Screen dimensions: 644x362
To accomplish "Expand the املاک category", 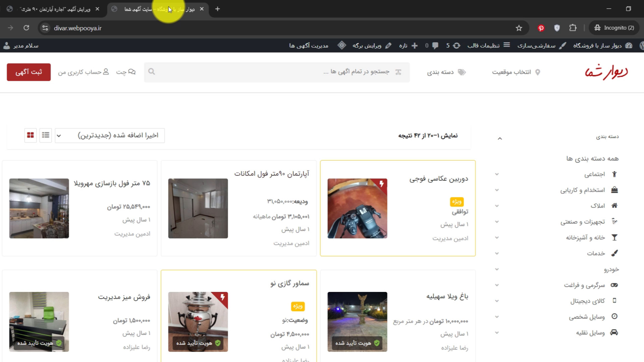I will point(497,206).
